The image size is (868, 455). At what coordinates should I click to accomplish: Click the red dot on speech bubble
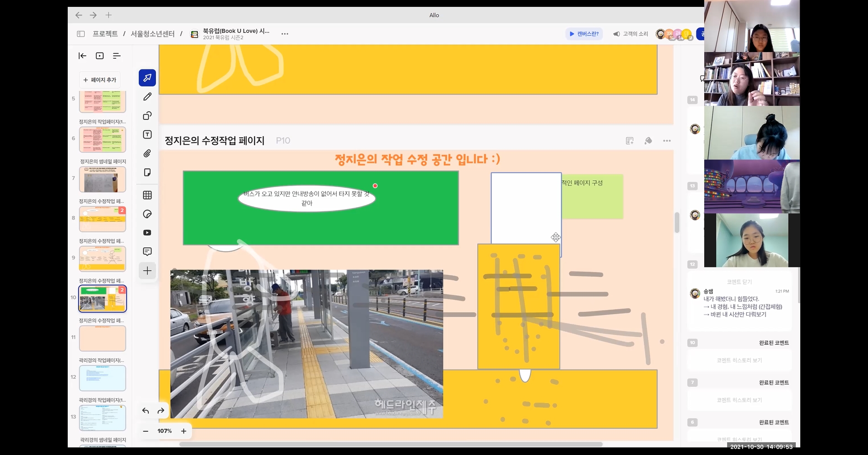[x=375, y=186]
